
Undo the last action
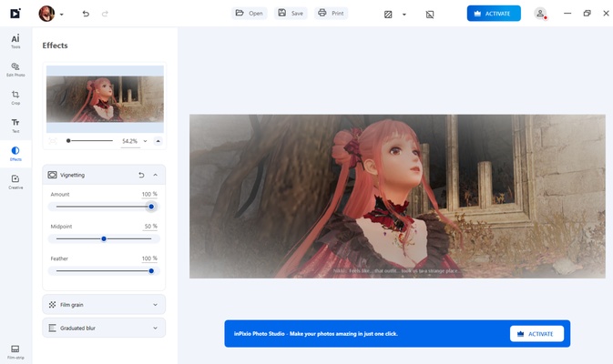point(86,14)
